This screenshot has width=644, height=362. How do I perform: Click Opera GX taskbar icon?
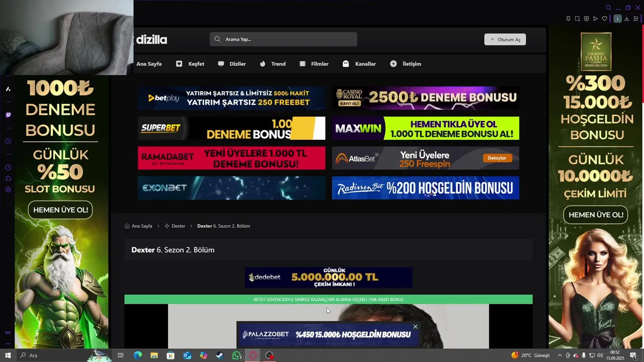coord(253,355)
